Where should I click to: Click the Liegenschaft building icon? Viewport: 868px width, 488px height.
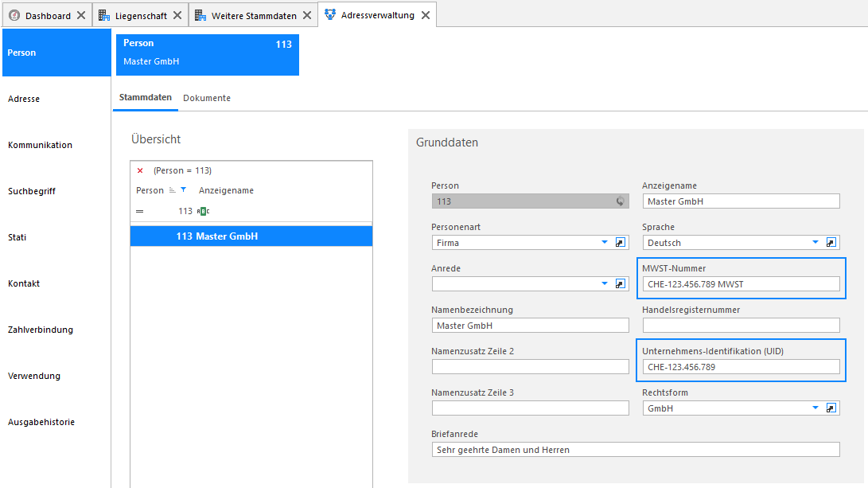pyautogui.click(x=104, y=15)
